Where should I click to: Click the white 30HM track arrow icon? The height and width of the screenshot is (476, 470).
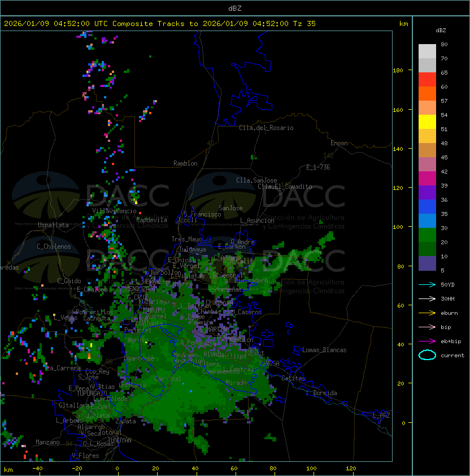[x=427, y=299]
